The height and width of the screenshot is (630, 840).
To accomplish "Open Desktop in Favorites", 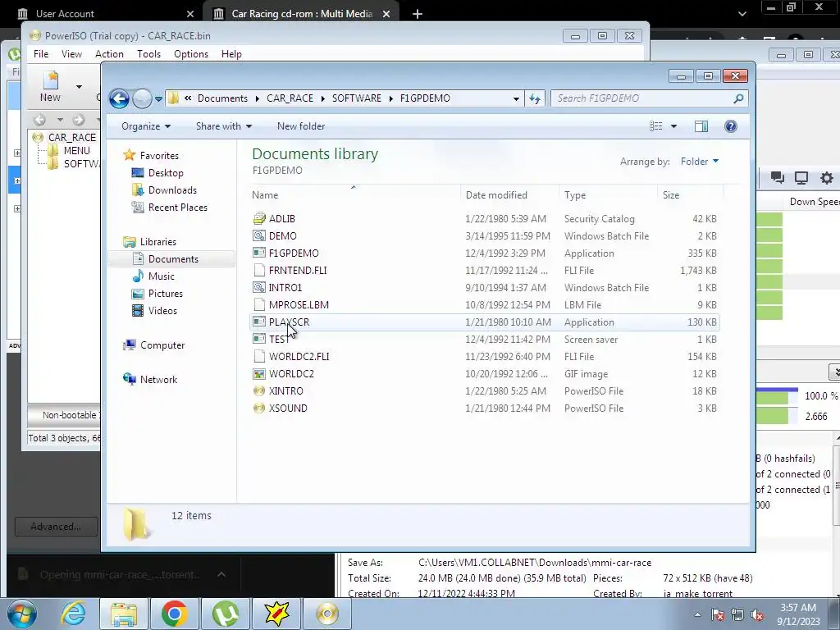I will (166, 173).
